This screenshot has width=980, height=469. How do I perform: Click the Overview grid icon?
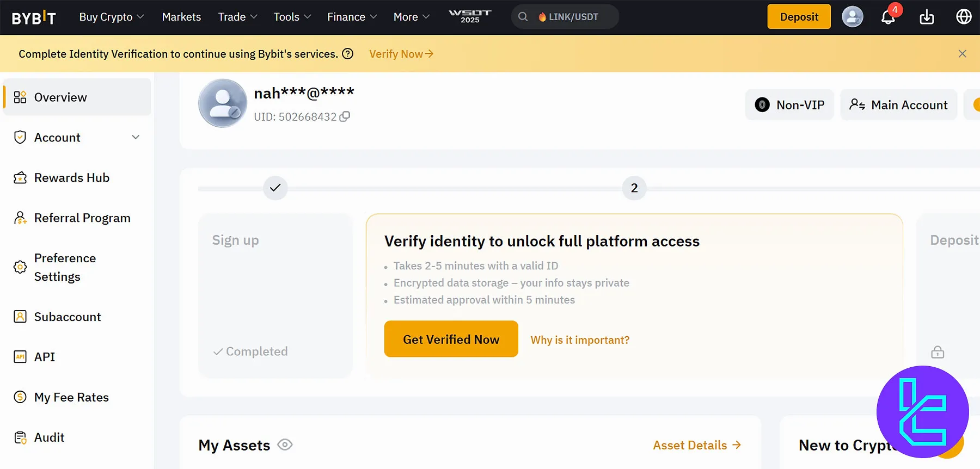coord(20,97)
